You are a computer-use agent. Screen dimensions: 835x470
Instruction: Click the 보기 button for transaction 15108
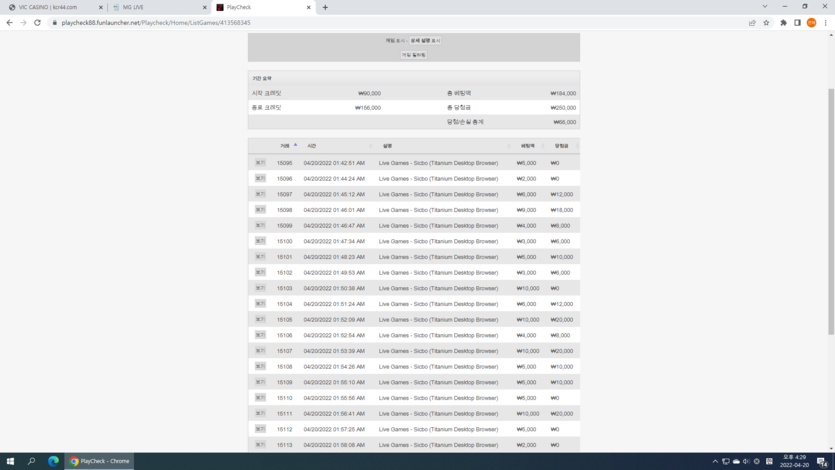[260, 366]
